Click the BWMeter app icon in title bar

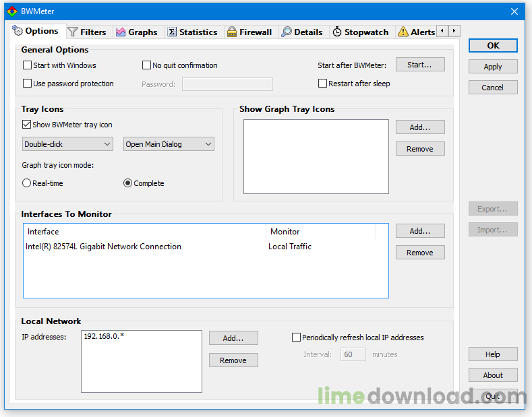tap(11, 11)
